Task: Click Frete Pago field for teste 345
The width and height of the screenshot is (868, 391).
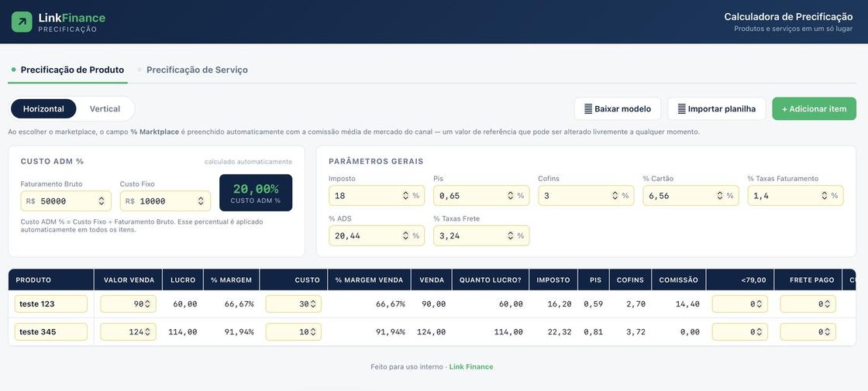Action: 808,332
